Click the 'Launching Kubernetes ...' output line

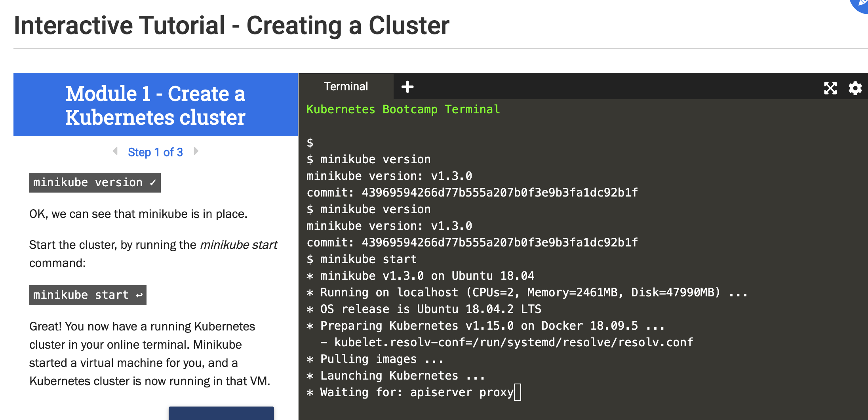396,376
